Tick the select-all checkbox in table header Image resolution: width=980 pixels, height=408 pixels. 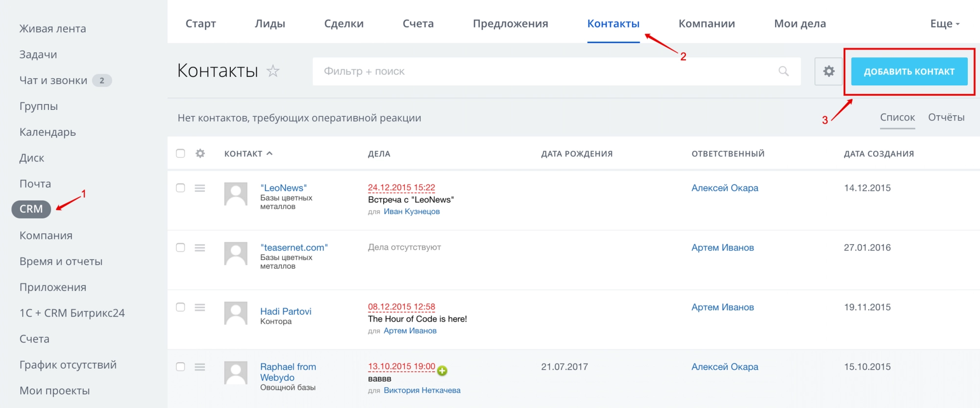coord(180,153)
